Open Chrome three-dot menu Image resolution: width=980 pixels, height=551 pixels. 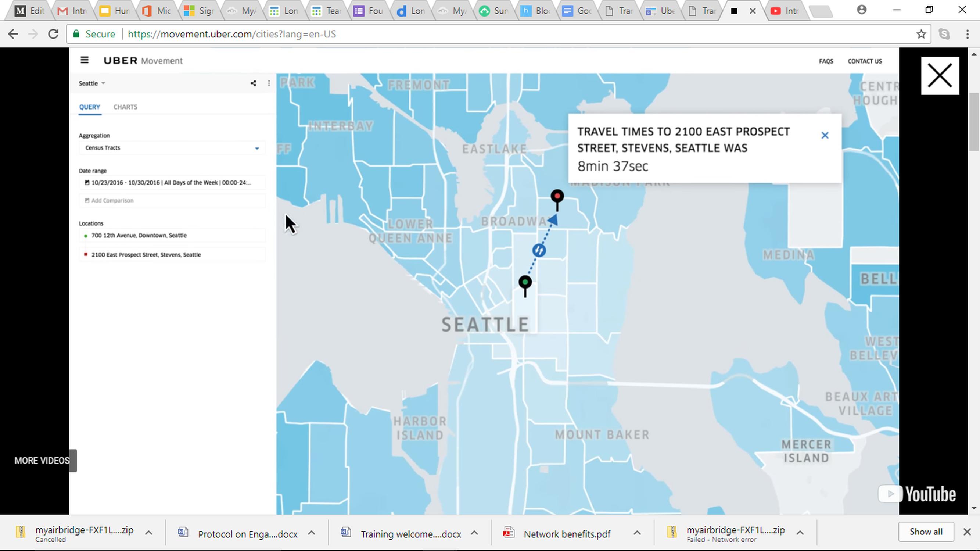click(x=968, y=34)
